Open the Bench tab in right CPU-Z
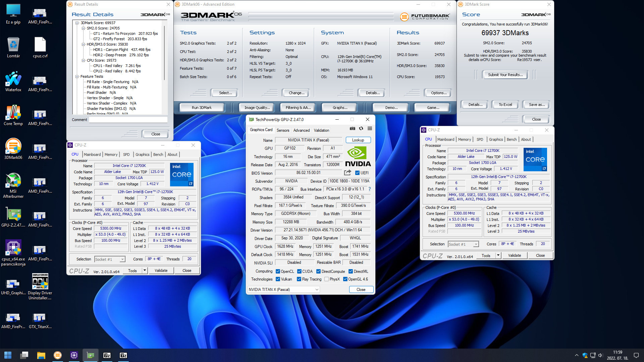The image size is (644, 362). (x=512, y=139)
